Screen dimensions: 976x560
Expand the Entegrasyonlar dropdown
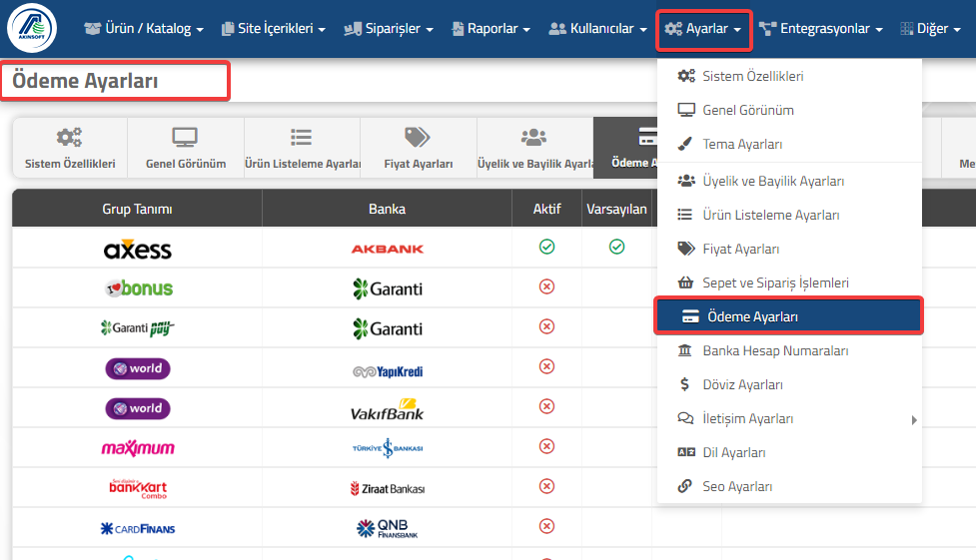coord(820,29)
